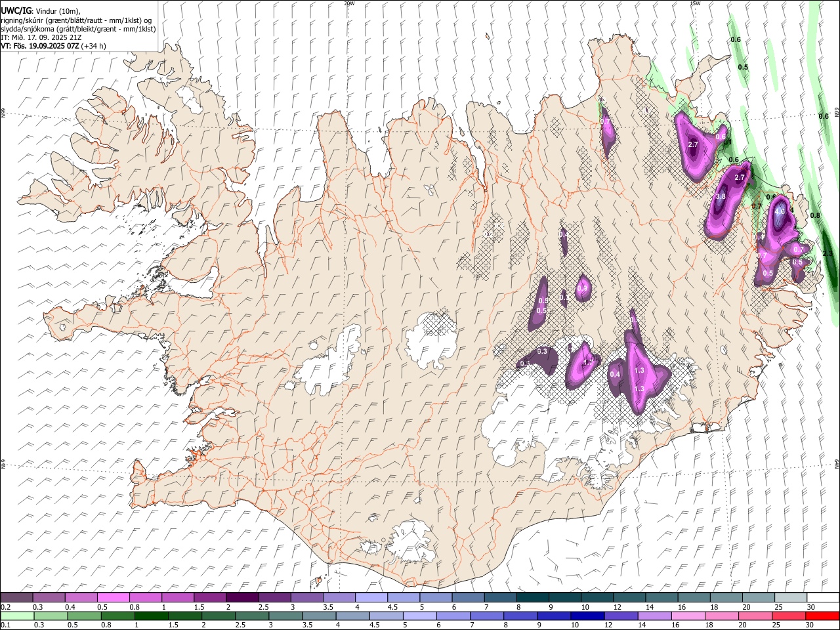840x630 pixels.
Task: Select the 'slydda/snjókoma' snow description line
Action: click(78, 29)
